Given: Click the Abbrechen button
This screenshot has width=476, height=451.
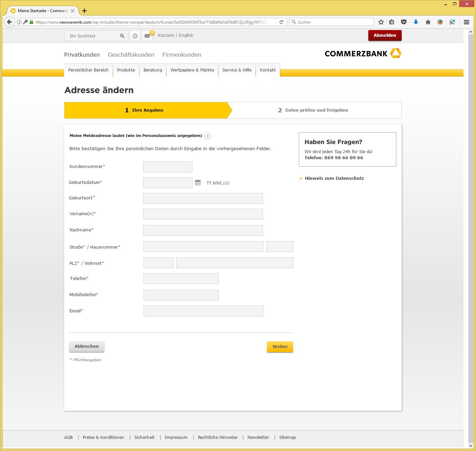Looking at the screenshot, I should point(87,346).
